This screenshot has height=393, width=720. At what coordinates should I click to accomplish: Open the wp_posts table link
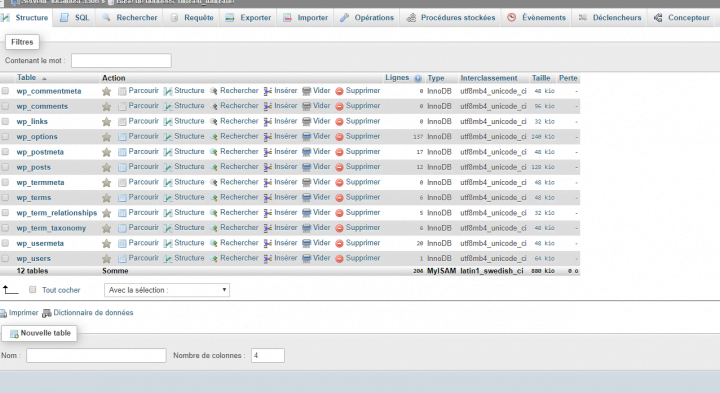click(x=34, y=168)
